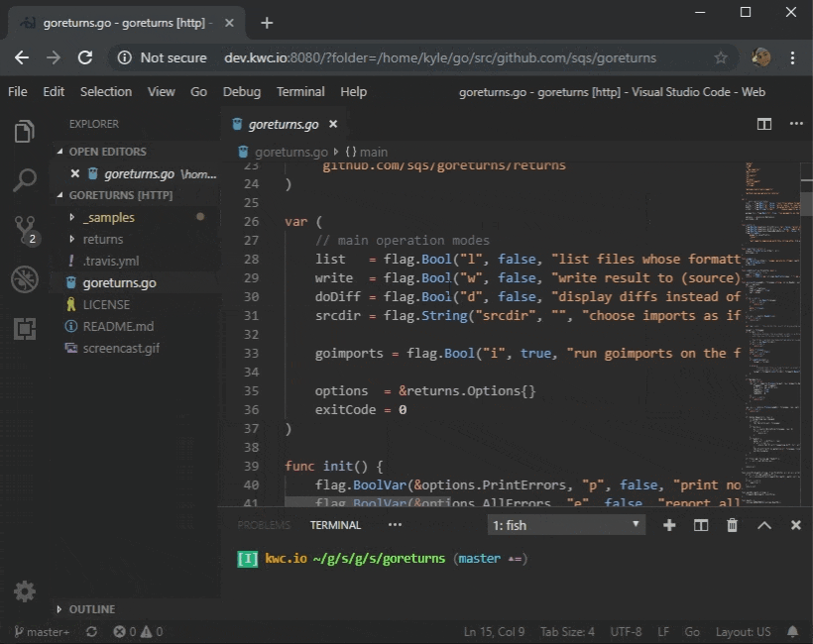
Task: Open the Terminal menu
Action: (300, 92)
